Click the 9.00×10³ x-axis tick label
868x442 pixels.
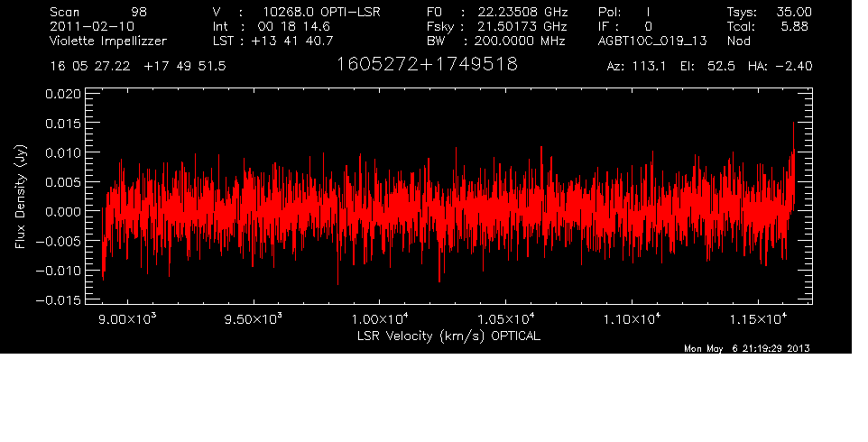(x=127, y=319)
